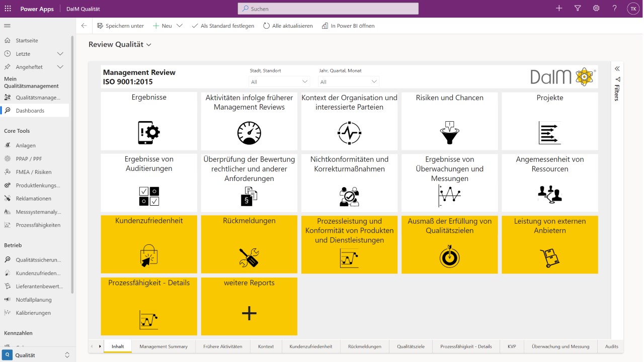This screenshot has height=362, width=644.
Task: Expand the Angeheftet chevron in the sidebar
Action: (60, 67)
